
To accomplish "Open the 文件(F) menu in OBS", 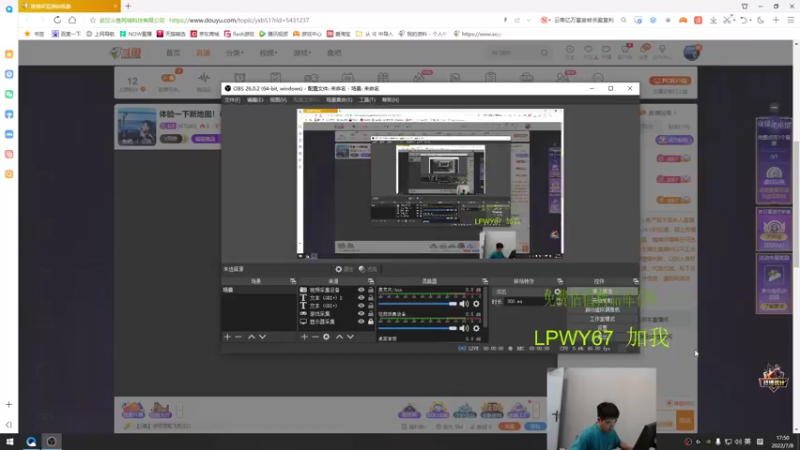I will 232,100.
